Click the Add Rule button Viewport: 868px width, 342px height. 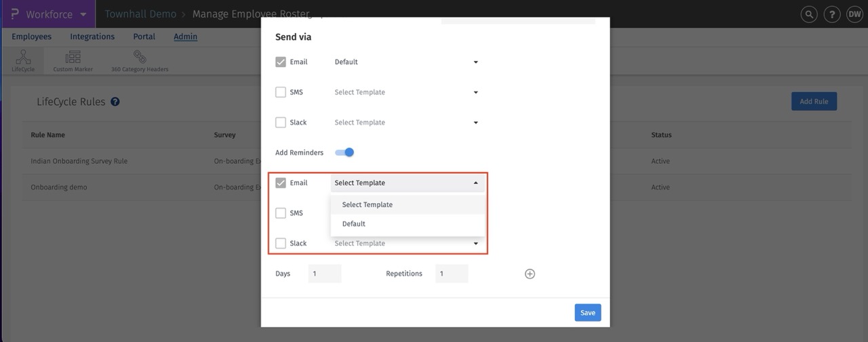point(814,102)
